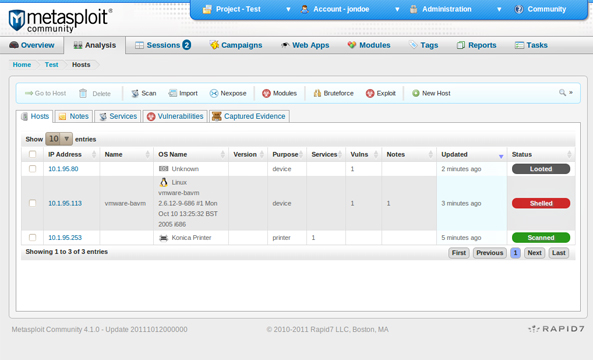Open the Tags tab

pos(424,45)
